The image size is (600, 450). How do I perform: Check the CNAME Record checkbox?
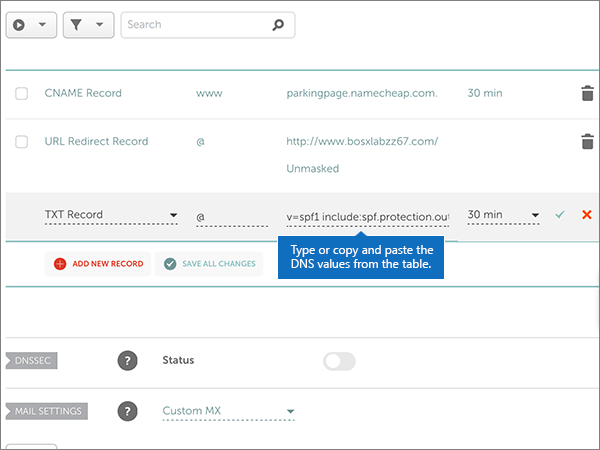[x=22, y=94]
